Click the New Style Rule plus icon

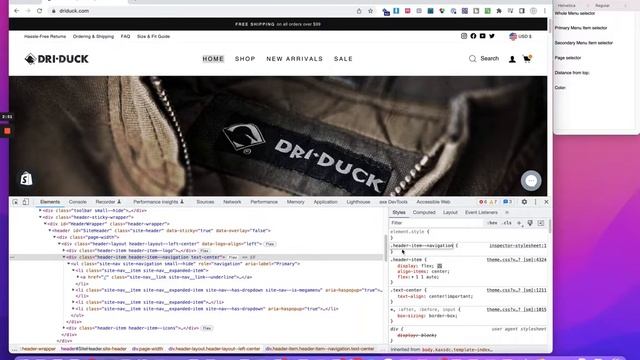(x=519, y=223)
